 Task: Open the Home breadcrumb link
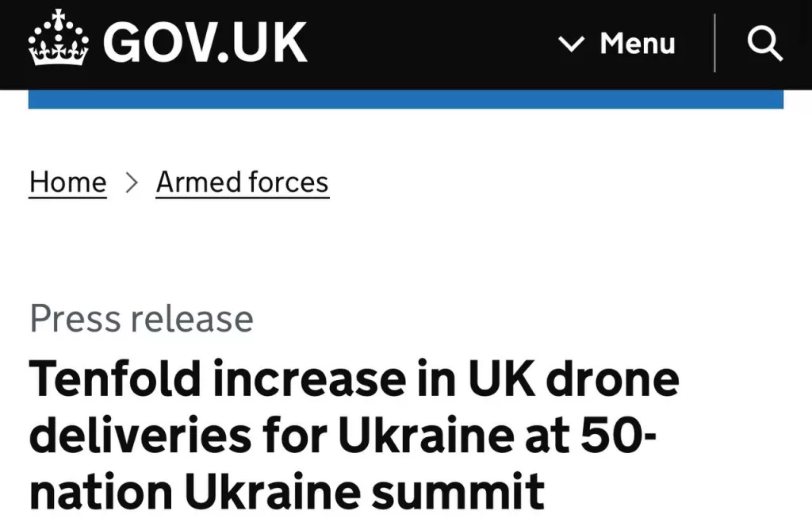tap(67, 182)
